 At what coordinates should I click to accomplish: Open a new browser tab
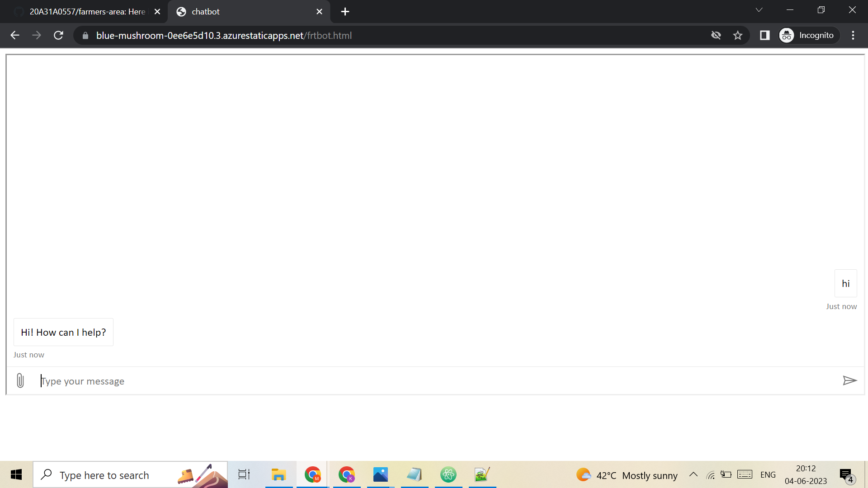[345, 11]
